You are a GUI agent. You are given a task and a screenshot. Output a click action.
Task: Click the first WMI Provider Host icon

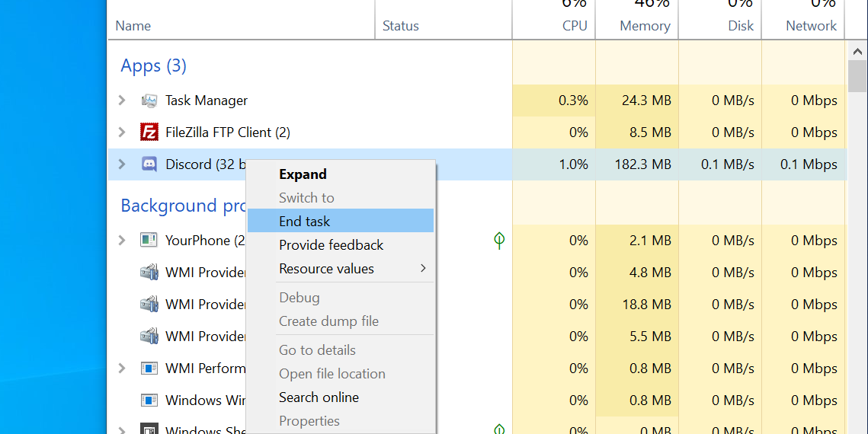pos(149,273)
